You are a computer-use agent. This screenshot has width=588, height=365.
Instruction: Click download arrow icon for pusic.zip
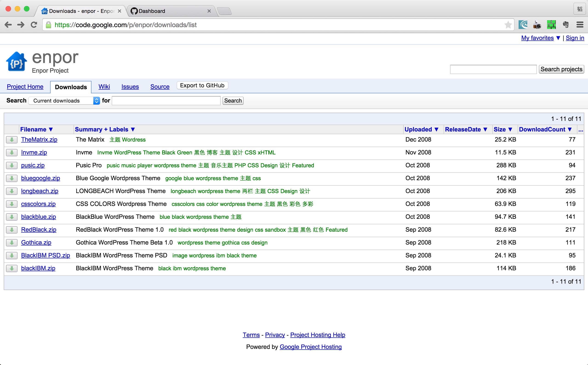(11, 165)
